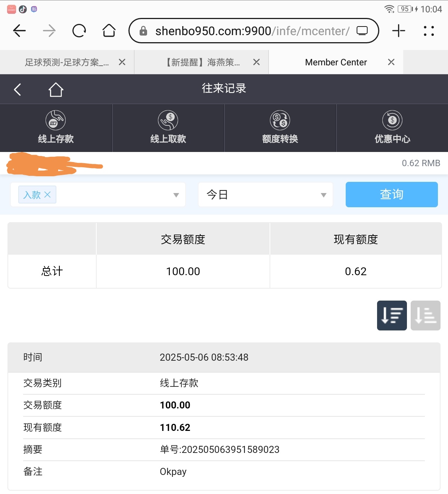The width and height of the screenshot is (448, 494).
Task: Go back using the header chevron arrow
Action: [x=18, y=90]
